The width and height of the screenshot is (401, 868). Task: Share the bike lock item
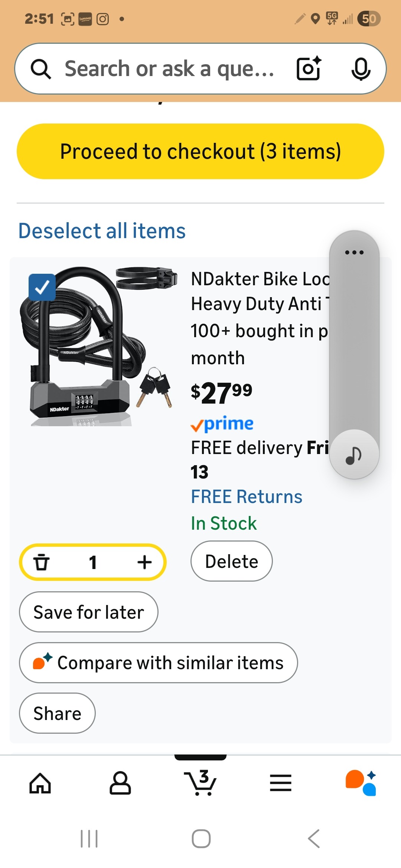[57, 713]
